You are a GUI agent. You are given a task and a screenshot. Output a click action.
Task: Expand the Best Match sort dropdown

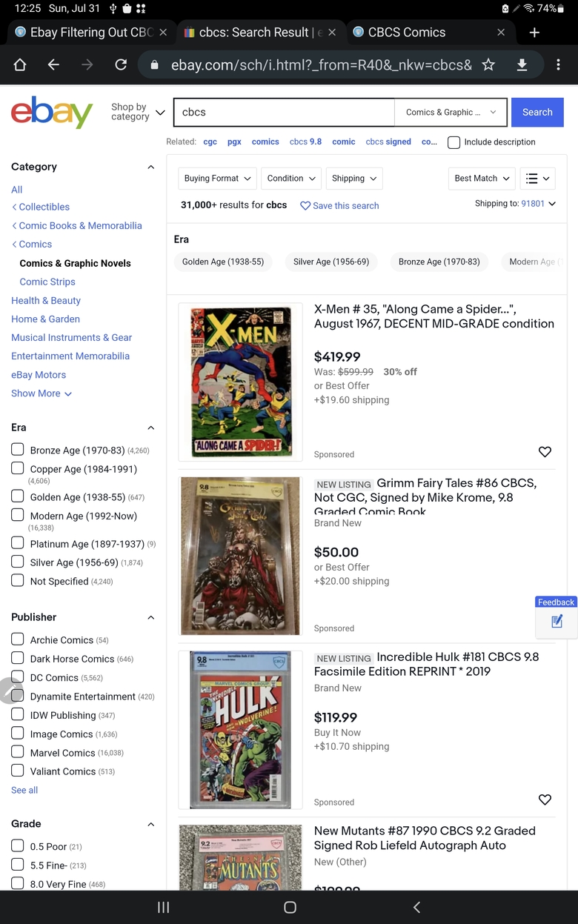pyautogui.click(x=482, y=179)
